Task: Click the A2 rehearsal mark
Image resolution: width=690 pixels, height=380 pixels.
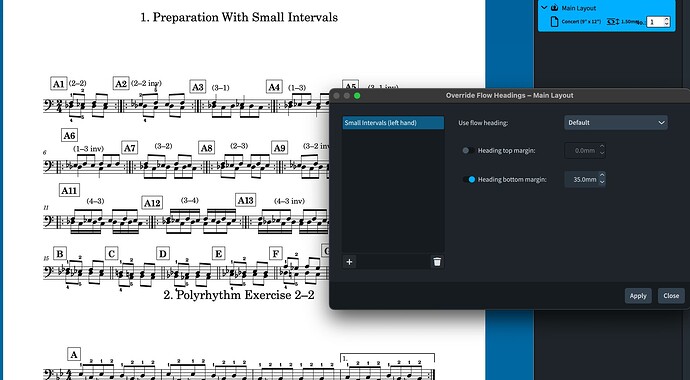Action: click(x=121, y=83)
